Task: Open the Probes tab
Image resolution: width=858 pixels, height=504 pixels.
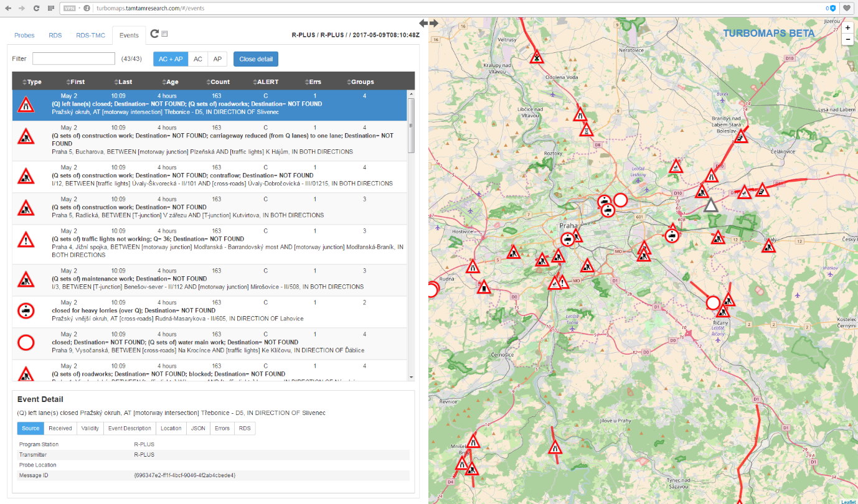Action: [x=24, y=35]
